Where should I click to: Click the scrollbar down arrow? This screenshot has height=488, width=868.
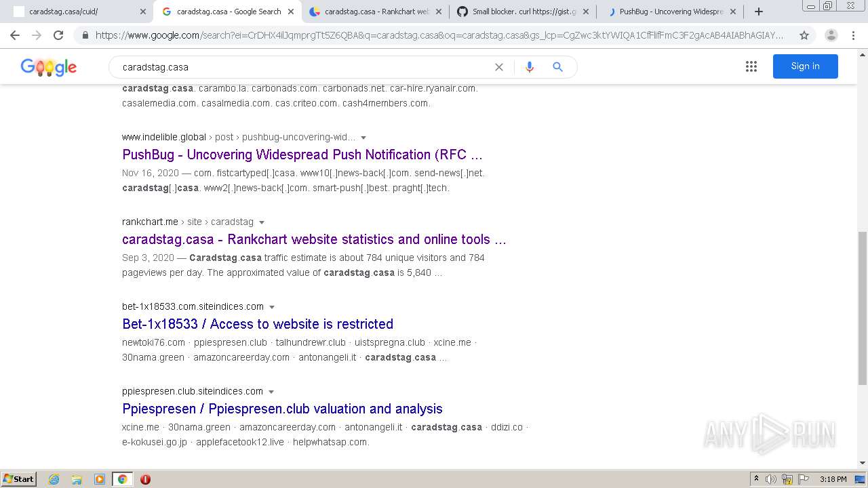tap(863, 464)
